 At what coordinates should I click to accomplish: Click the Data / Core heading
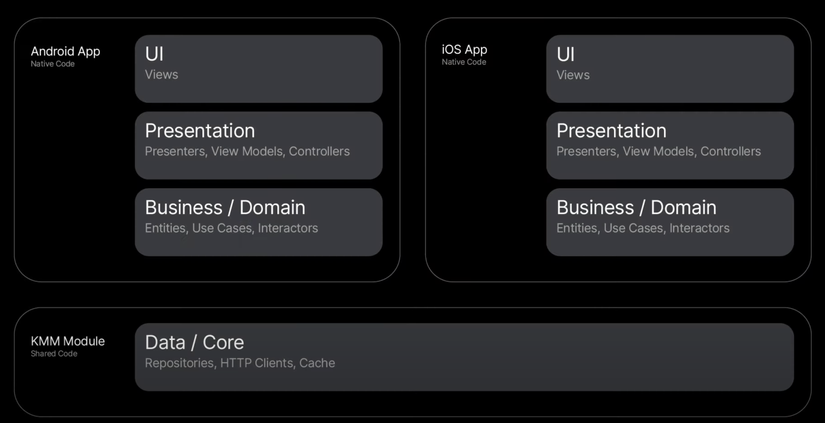194,342
